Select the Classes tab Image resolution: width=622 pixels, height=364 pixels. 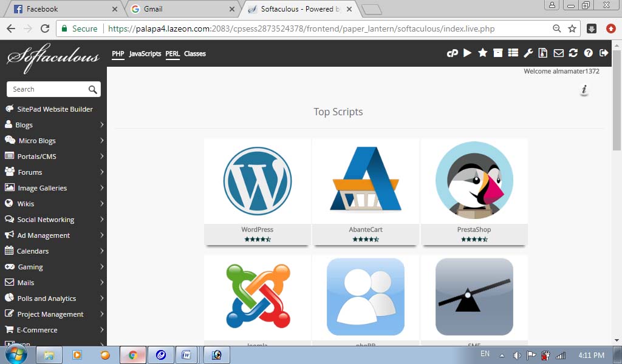[194, 54]
